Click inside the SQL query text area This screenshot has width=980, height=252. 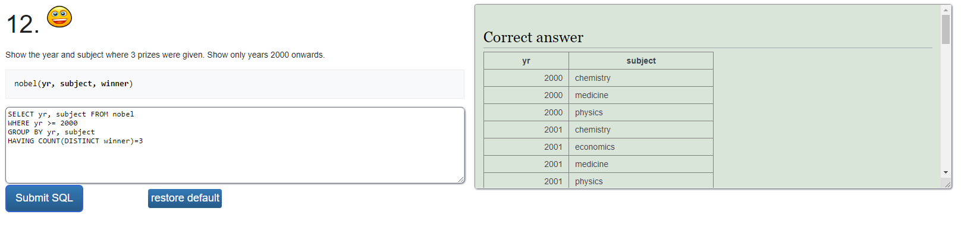tap(235, 145)
